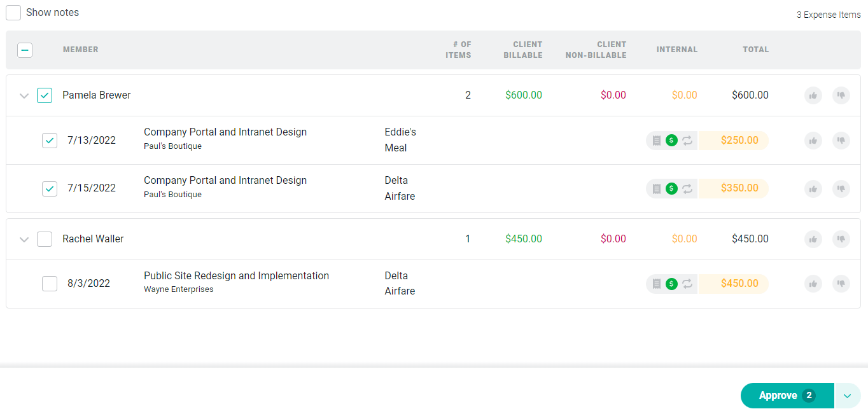868x416 pixels.
Task: Click thumbs-down on the 8/3/2022 expense row
Action: point(841,284)
